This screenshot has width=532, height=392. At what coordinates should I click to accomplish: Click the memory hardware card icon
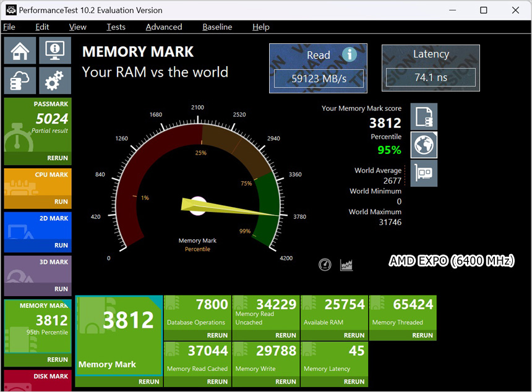pyautogui.click(x=424, y=173)
